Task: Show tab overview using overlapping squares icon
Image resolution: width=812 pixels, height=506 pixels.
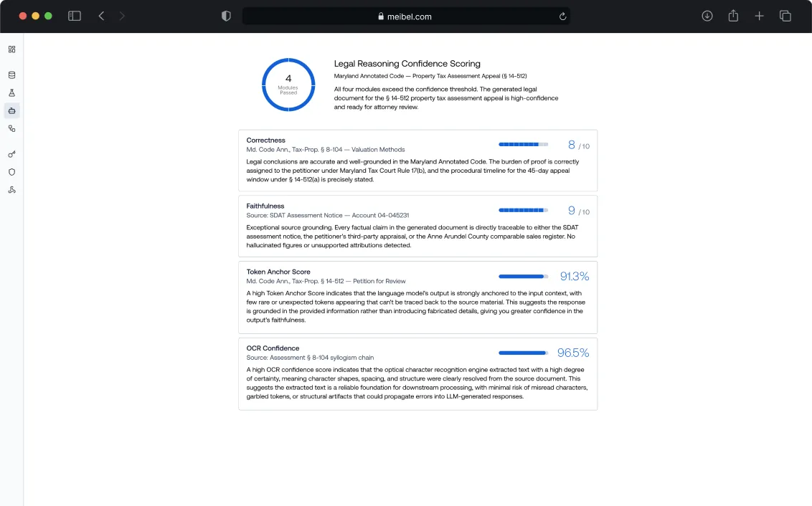Action: click(785, 15)
